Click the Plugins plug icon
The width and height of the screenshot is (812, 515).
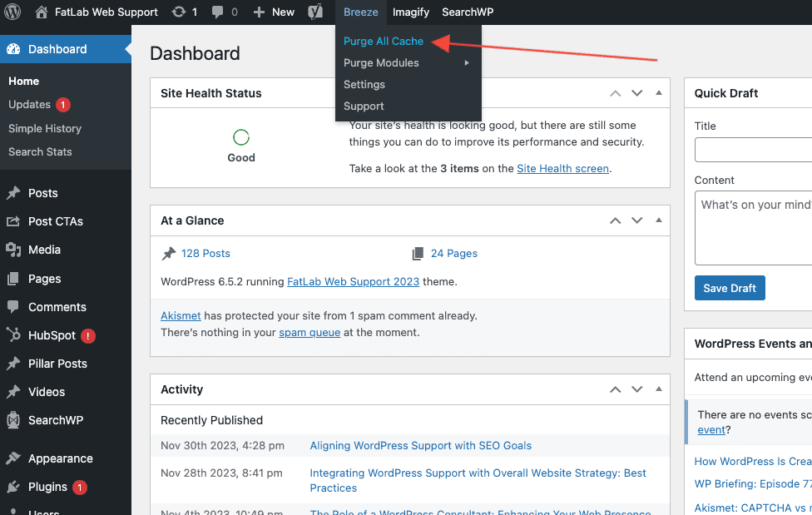pyautogui.click(x=14, y=487)
